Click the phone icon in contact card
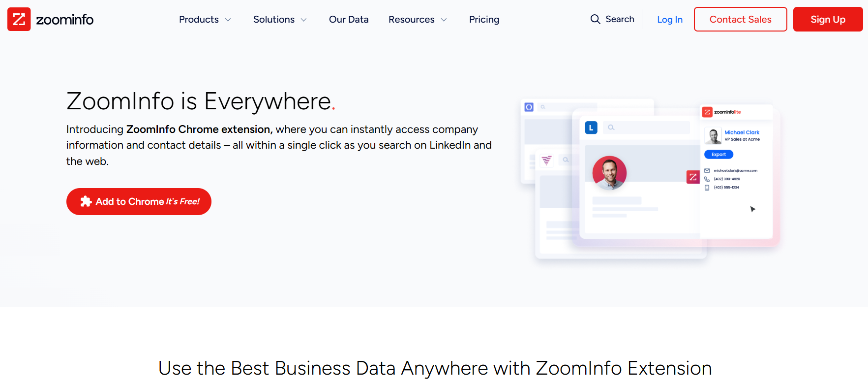Screen dimensions: 868x384 point(707,179)
